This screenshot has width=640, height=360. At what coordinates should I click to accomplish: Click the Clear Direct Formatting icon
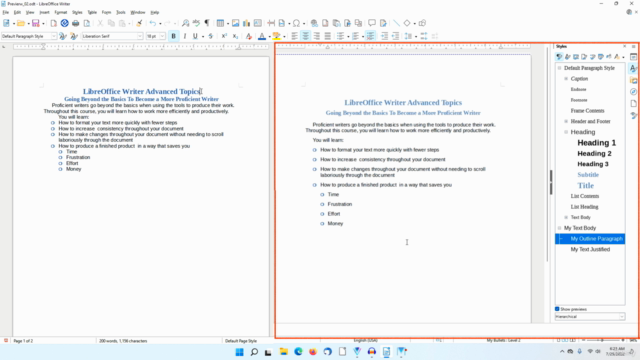tap(249, 36)
